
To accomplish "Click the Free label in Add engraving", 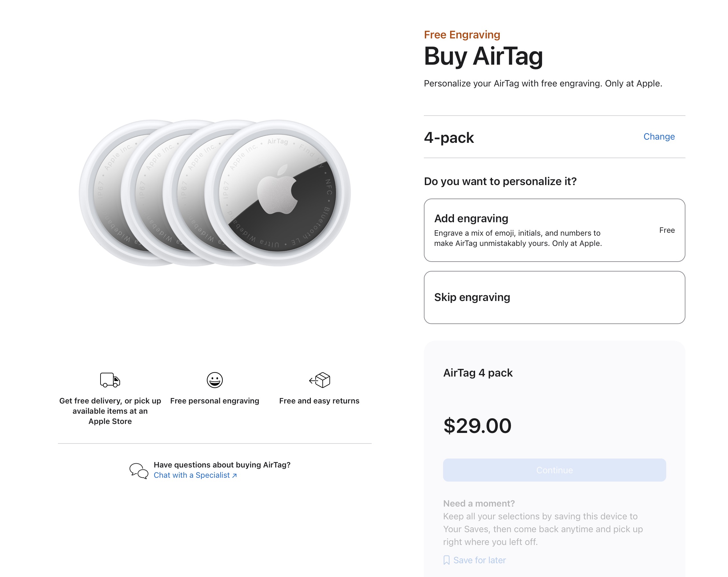I will click(667, 230).
